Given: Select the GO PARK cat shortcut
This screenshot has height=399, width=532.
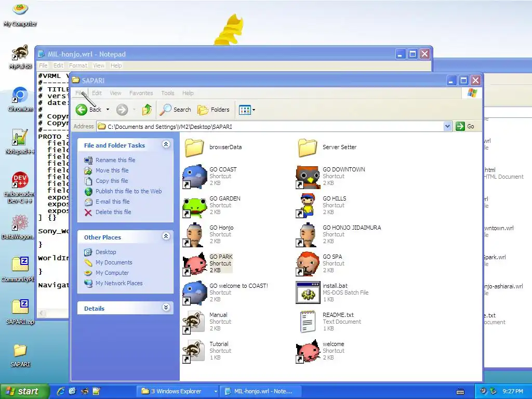Looking at the screenshot, I should pyautogui.click(x=194, y=264).
